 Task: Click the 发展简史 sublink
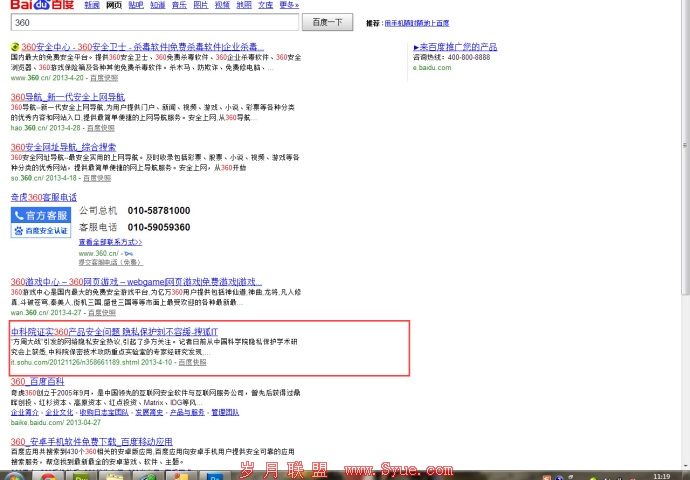(x=149, y=412)
